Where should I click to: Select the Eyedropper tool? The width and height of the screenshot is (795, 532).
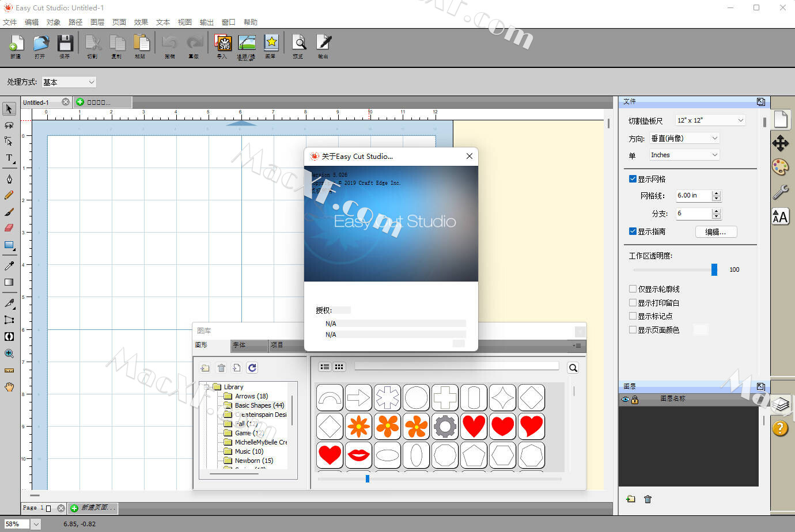coord(9,265)
